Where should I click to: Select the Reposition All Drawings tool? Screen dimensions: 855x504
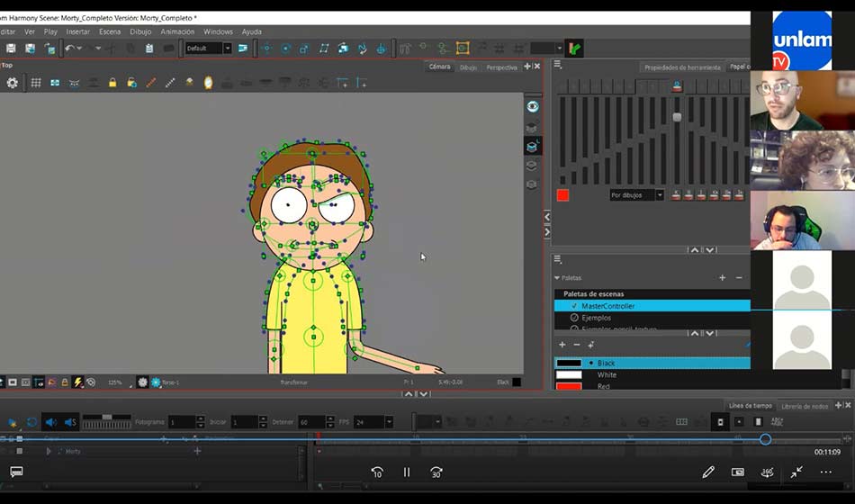tap(382, 49)
